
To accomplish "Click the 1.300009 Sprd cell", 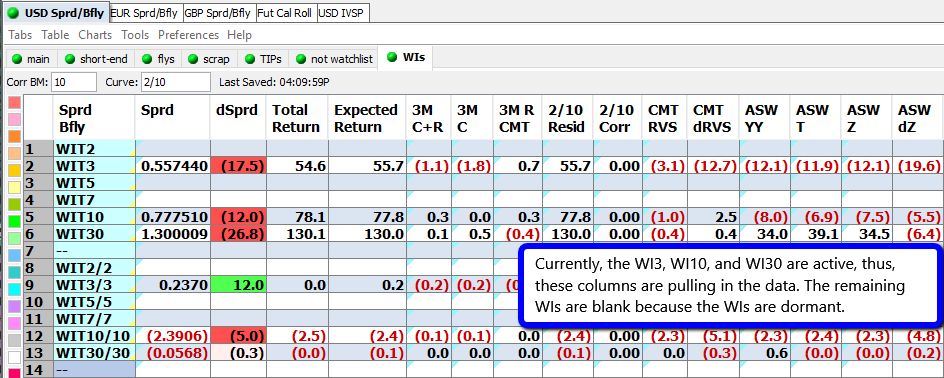I will 173,234.
